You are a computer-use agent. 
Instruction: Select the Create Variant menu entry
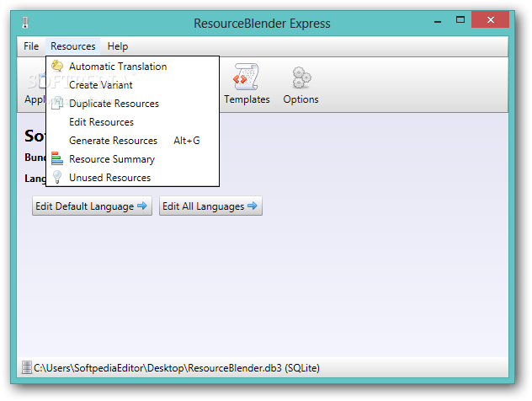(x=133, y=85)
